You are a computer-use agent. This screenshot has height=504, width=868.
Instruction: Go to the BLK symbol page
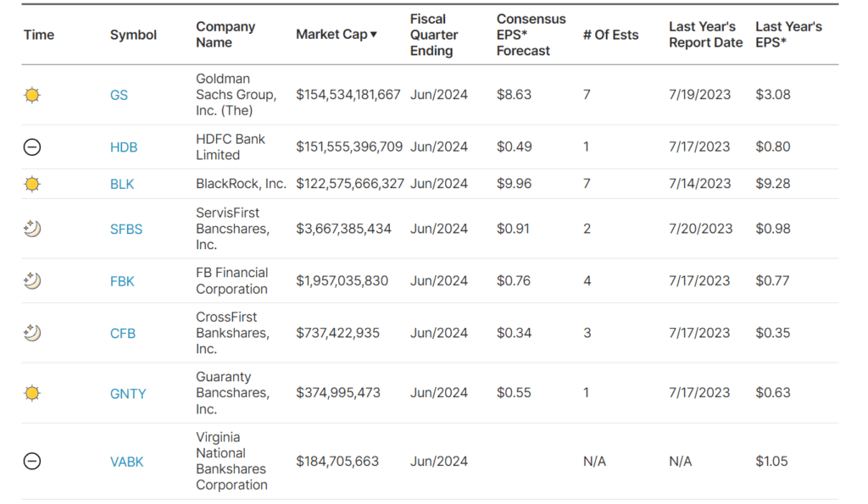[122, 184]
